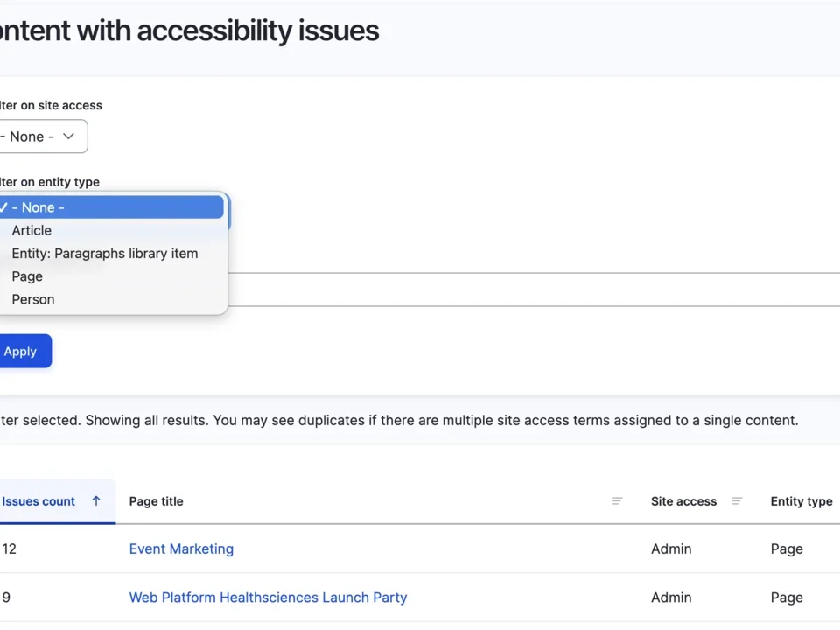Open Web Platform Healthsciences Launch Party
Screen dimensions: 840x630
[268, 598]
